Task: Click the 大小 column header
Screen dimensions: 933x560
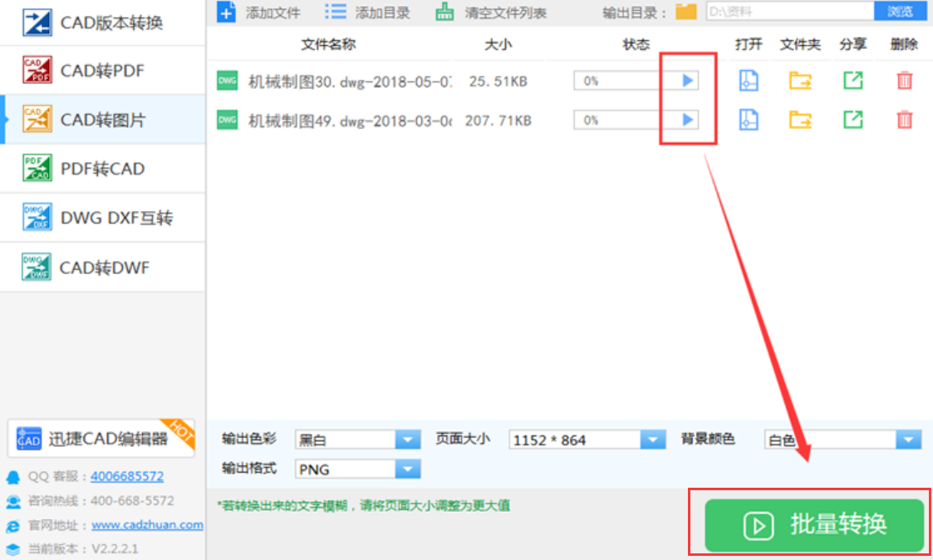Action: (498, 44)
